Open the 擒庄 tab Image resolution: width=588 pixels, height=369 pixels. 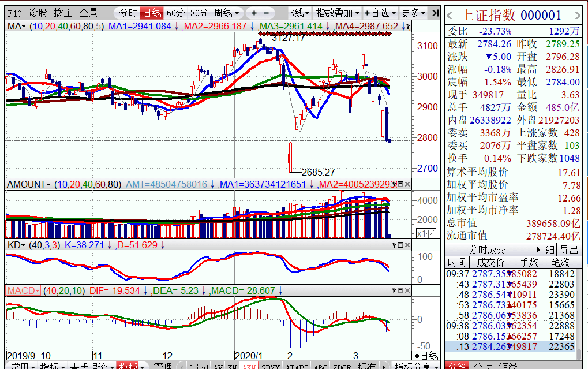click(x=63, y=13)
